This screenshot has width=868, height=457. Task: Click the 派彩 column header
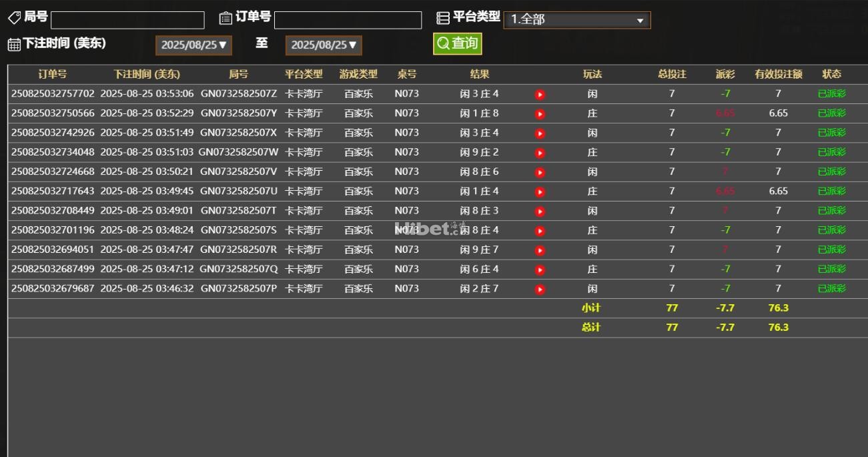725,74
